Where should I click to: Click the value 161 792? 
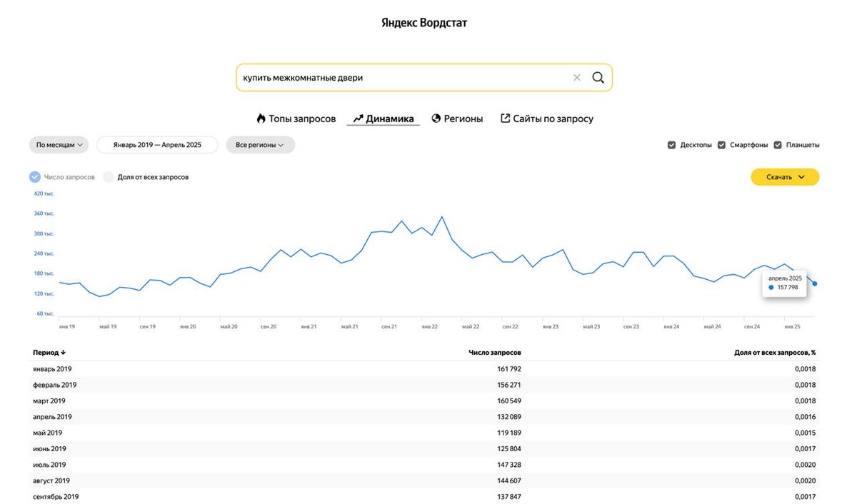(x=509, y=369)
